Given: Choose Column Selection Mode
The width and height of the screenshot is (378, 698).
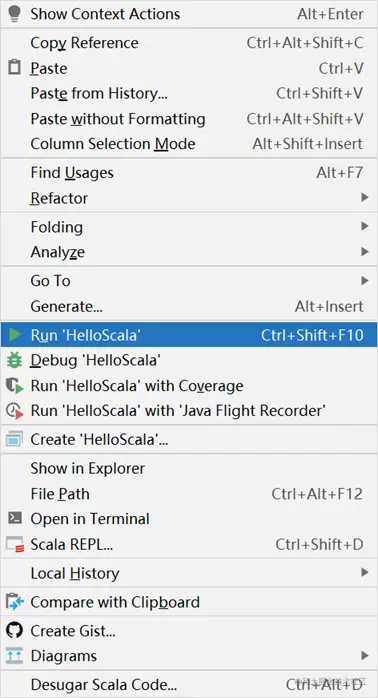Looking at the screenshot, I should point(189,144).
